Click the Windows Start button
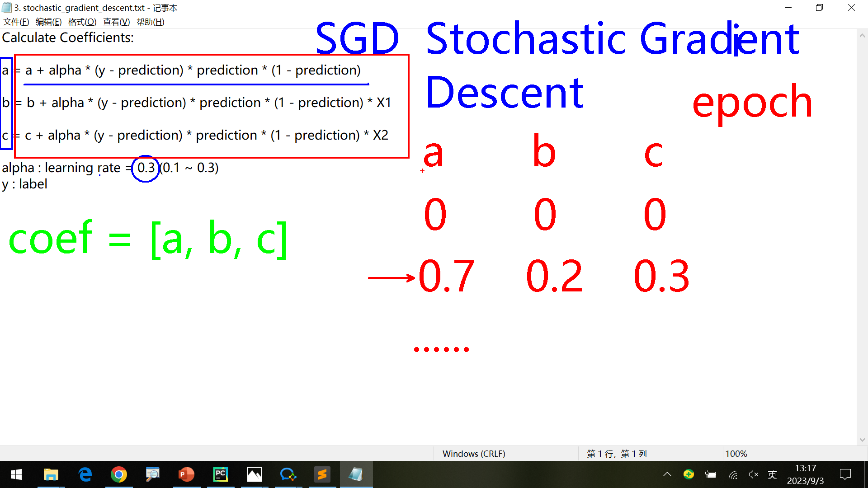This screenshot has width=868, height=488. pyautogui.click(x=16, y=474)
